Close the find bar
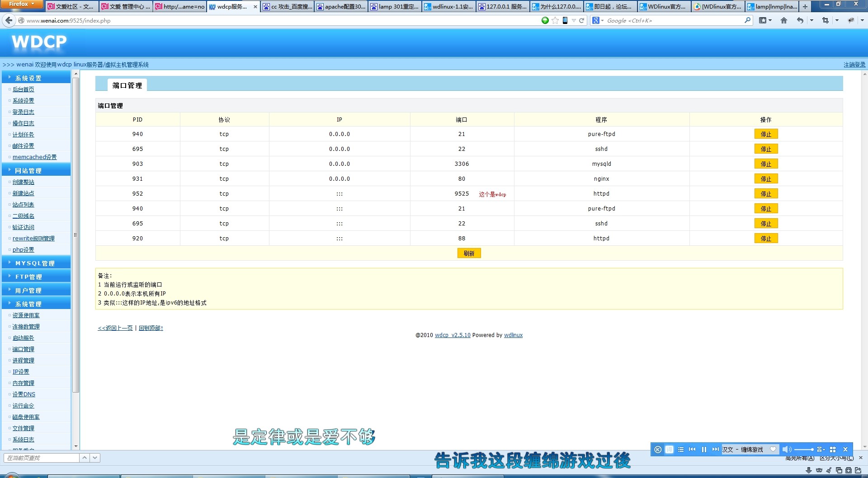The image size is (868, 478). (x=861, y=458)
